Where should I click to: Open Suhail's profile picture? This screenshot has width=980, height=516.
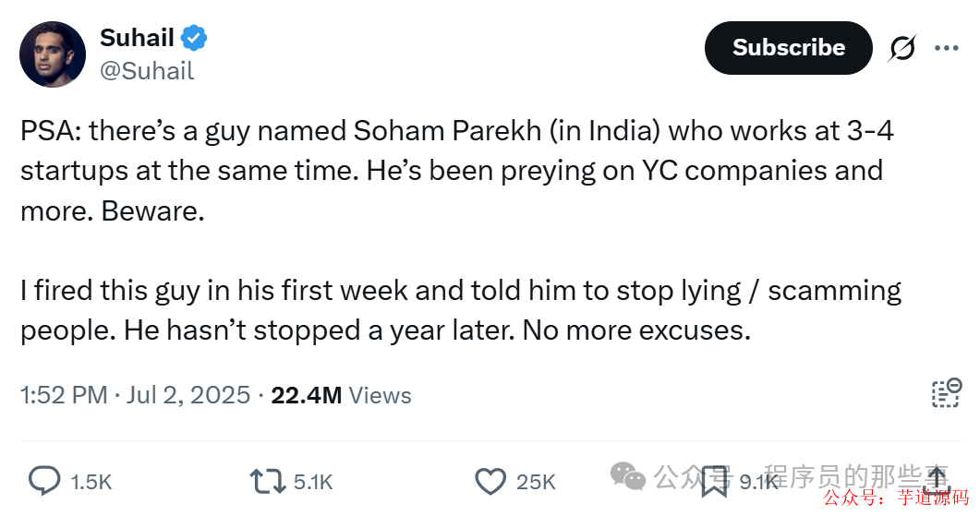[x=53, y=54]
